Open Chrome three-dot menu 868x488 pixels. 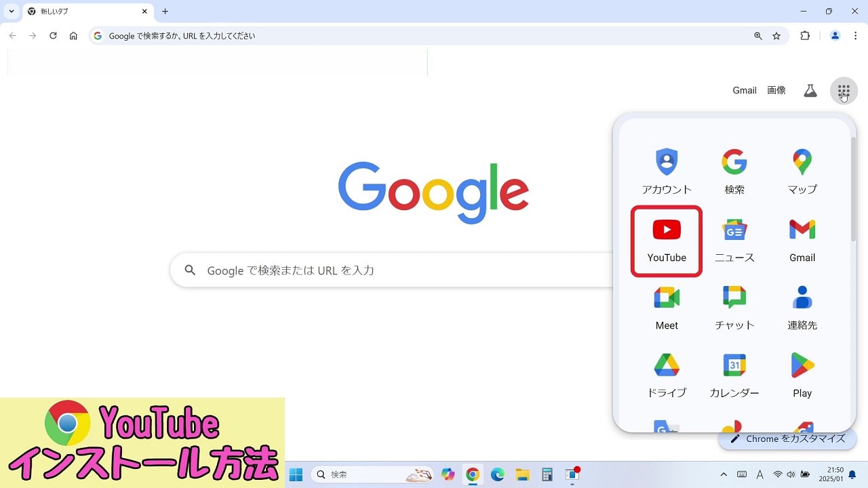[855, 36]
